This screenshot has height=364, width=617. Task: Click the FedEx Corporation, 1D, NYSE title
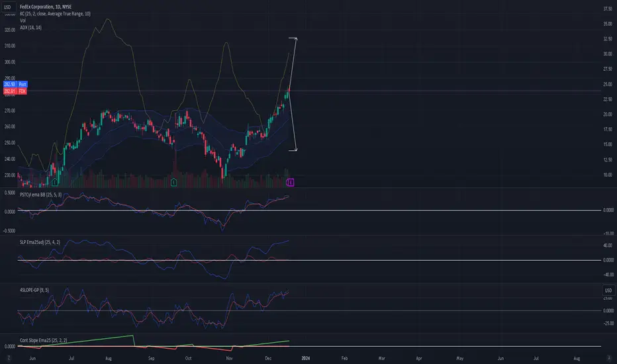pyautogui.click(x=46, y=7)
